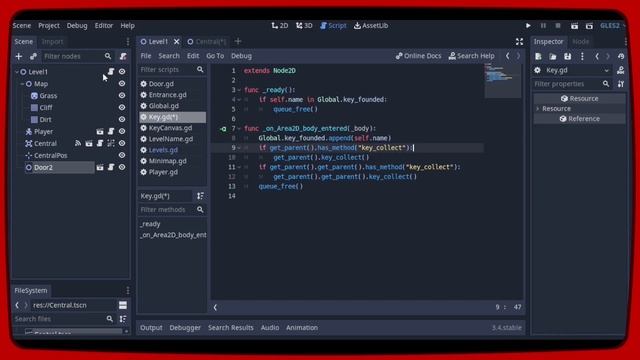Play a custom scene
This screenshot has height=360, width=640.
click(x=589, y=26)
